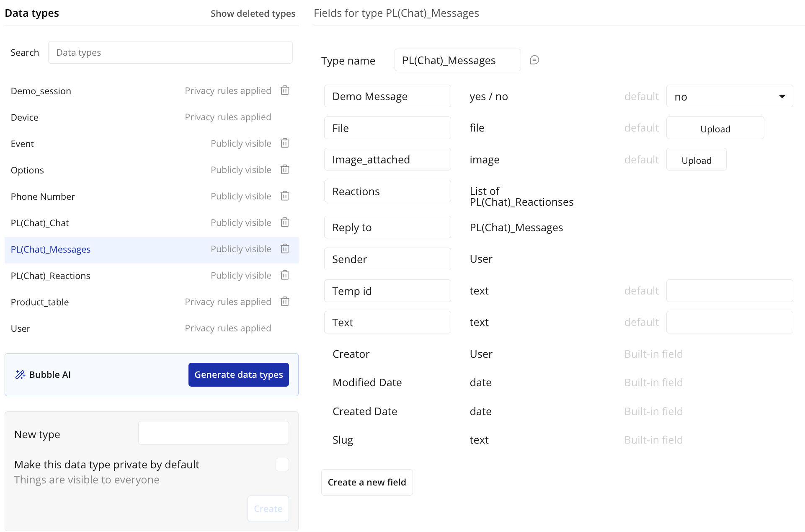Click Show deleted types link
Image resolution: width=805 pixels, height=532 pixels.
(253, 13)
